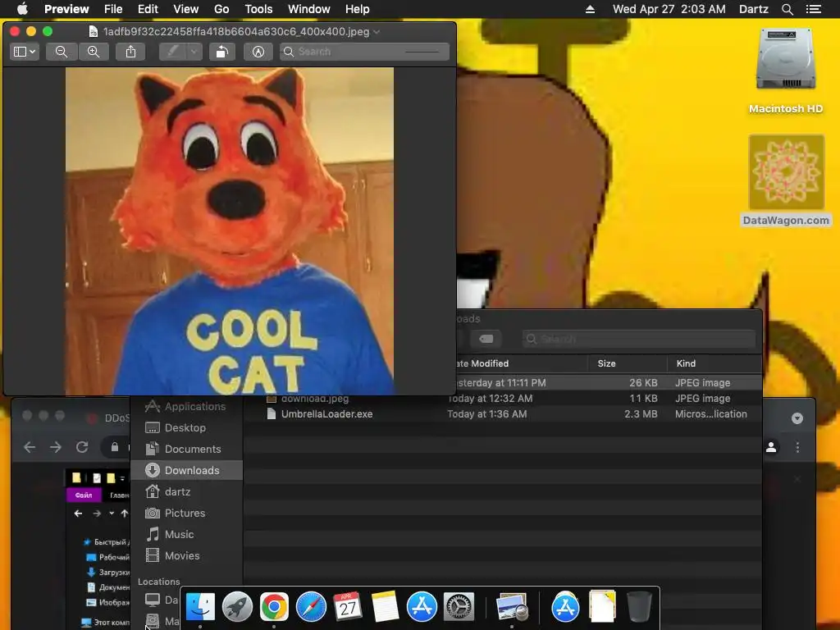Open the Go menu

pyautogui.click(x=221, y=9)
